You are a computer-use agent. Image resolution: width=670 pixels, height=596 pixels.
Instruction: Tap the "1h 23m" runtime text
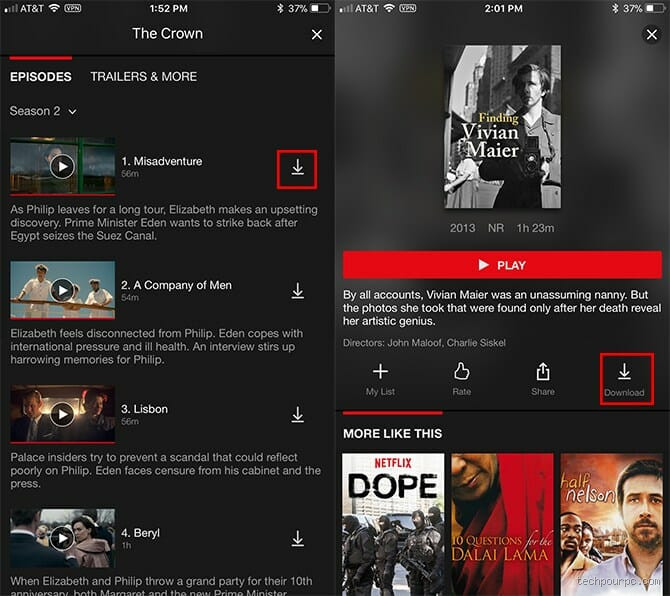(535, 228)
